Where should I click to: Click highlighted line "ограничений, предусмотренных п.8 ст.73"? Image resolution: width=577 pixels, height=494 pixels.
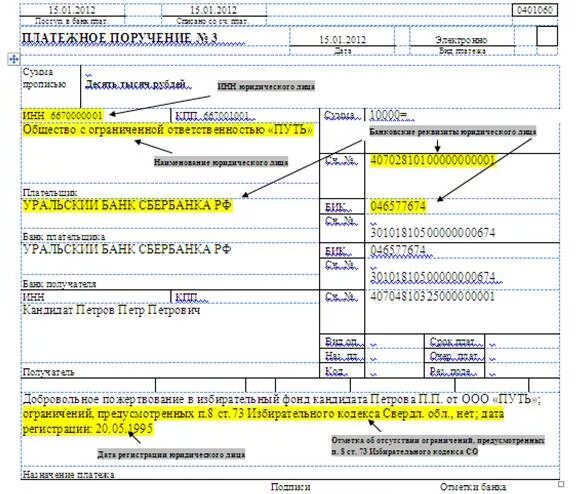point(263,414)
